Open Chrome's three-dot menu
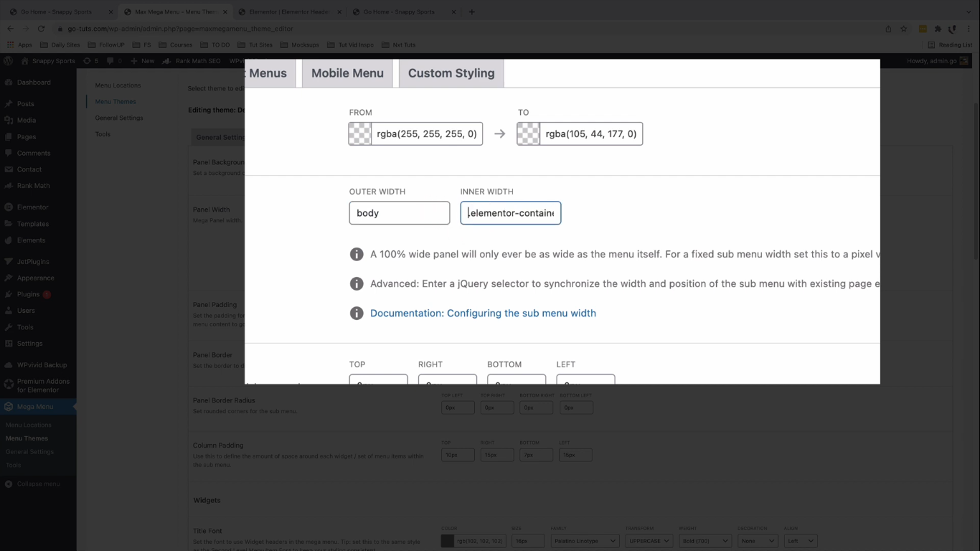 point(970,29)
